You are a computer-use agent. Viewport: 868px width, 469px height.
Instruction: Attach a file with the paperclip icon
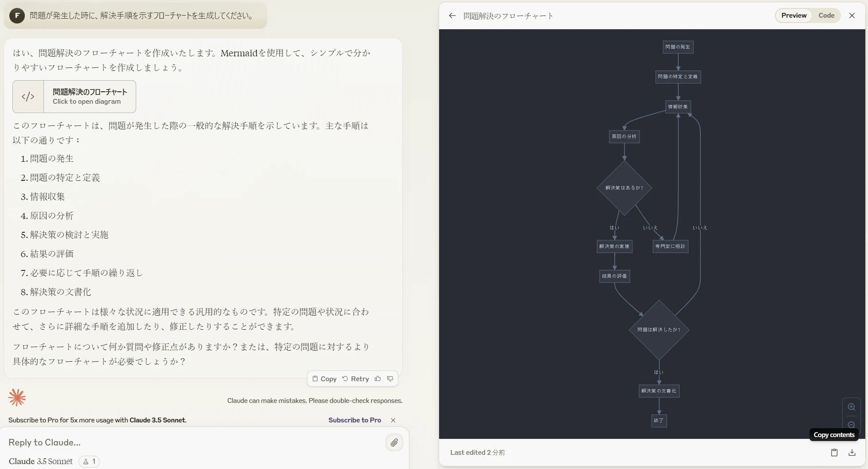[x=394, y=442]
